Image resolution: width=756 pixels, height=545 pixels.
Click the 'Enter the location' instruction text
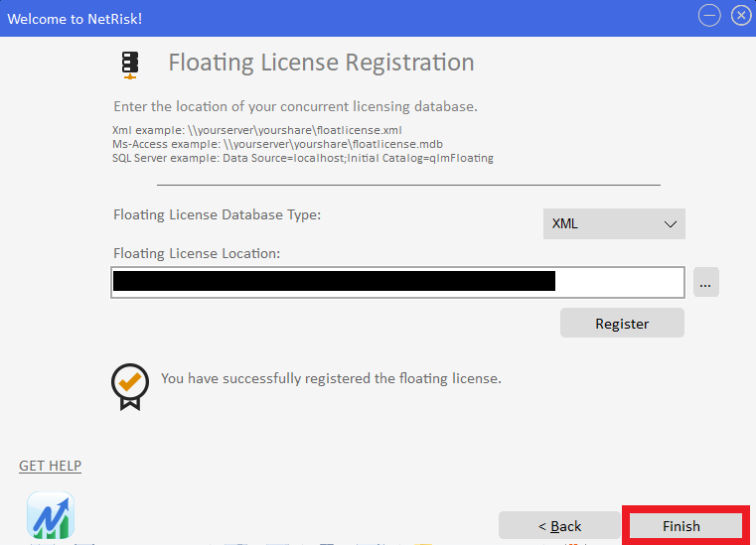(x=296, y=106)
